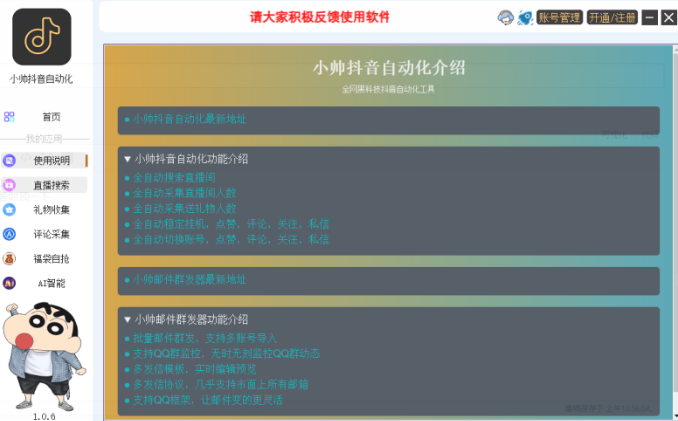Click 多发信协议 list item
678x421 pixels.
[220, 385]
